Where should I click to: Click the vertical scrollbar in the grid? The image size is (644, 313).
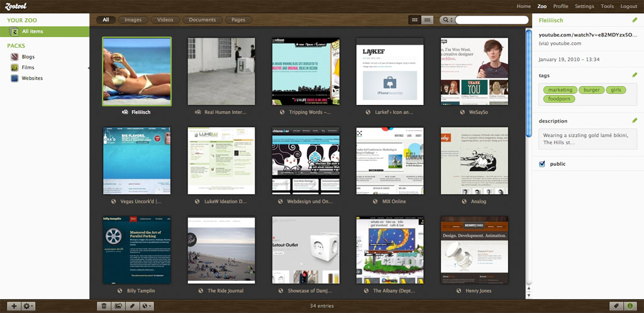pyautogui.click(x=528, y=82)
